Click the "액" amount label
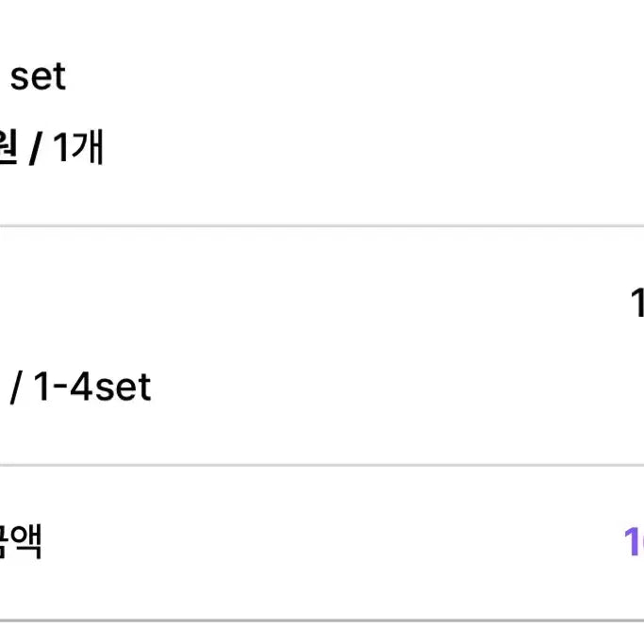Screen dimensions: 644x644 click(x=27, y=541)
